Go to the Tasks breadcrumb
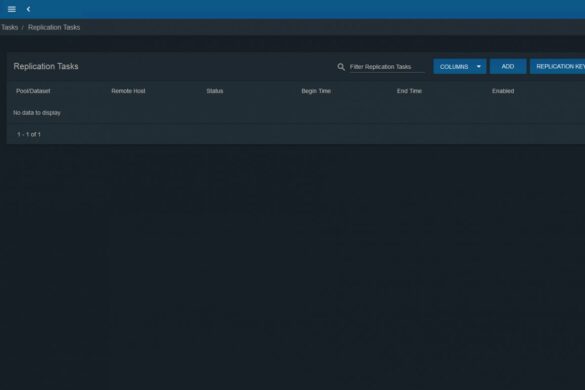 9,27
